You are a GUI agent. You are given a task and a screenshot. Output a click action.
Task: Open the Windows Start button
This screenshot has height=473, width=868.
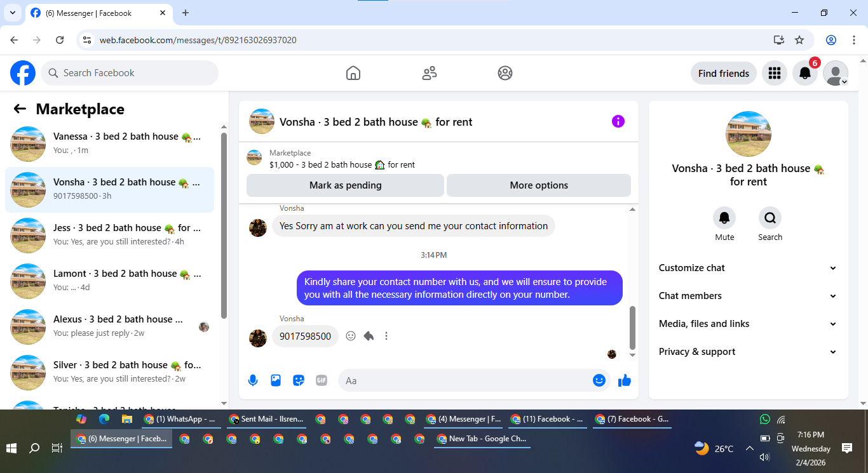click(x=11, y=448)
